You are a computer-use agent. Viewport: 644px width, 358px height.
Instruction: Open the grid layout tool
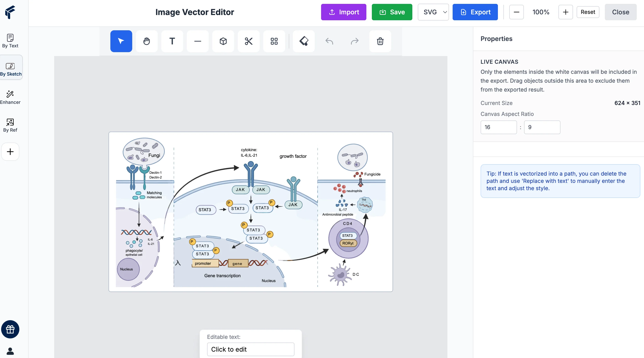tap(274, 41)
